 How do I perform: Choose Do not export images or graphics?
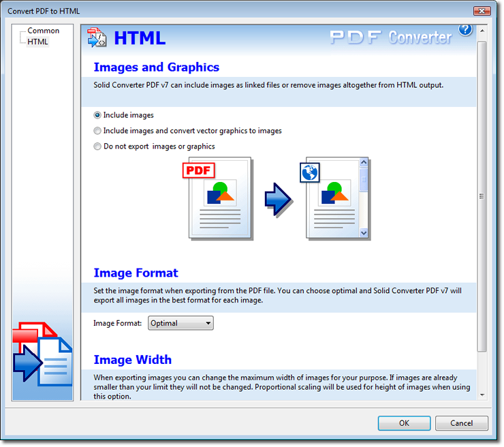coord(155,147)
